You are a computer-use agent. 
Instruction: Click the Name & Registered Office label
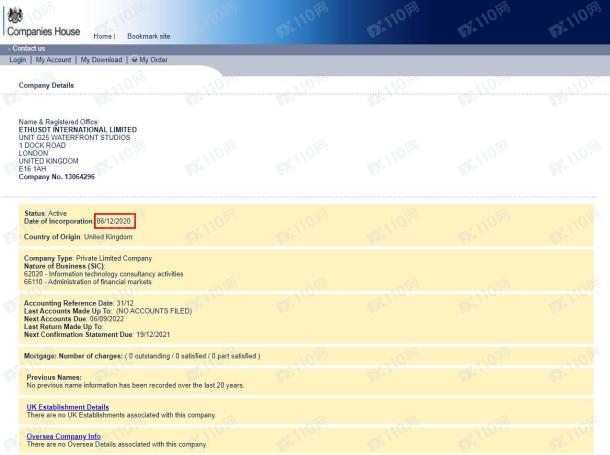click(x=59, y=122)
